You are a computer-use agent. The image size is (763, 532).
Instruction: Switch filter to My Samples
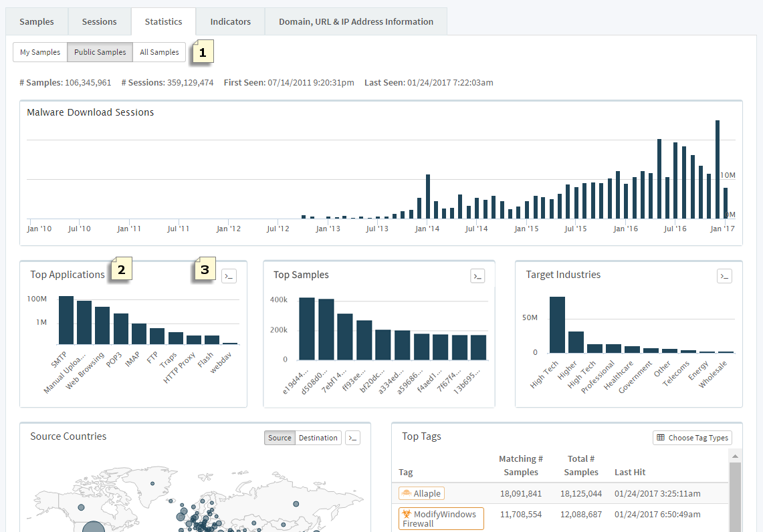(x=40, y=52)
